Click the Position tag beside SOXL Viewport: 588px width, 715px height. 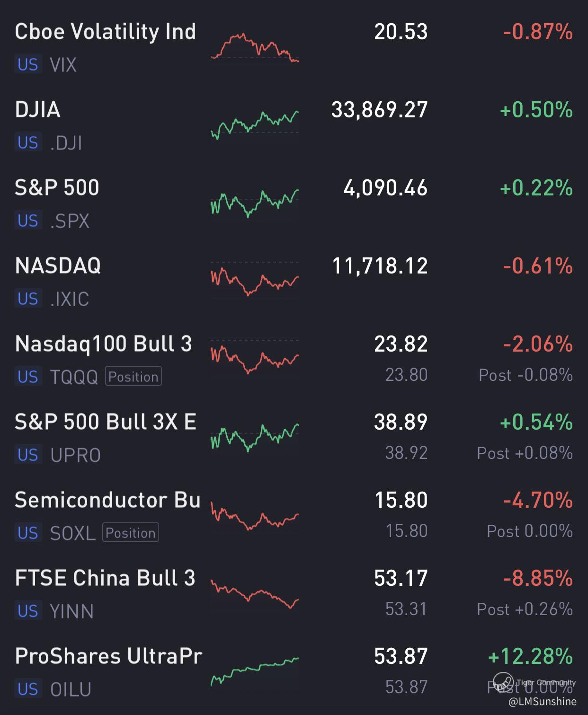pos(131,533)
